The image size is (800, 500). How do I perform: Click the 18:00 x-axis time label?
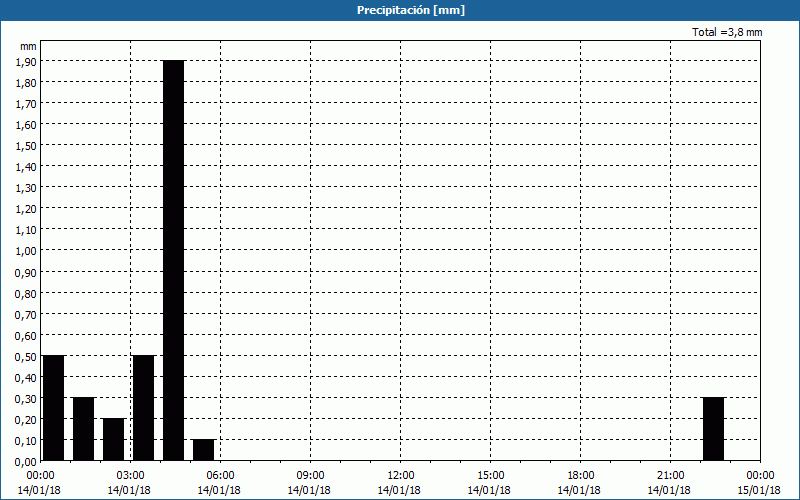(x=580, y=476)
